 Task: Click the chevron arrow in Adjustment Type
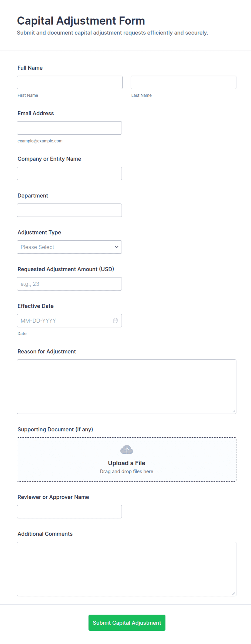(x=117, y=247)
